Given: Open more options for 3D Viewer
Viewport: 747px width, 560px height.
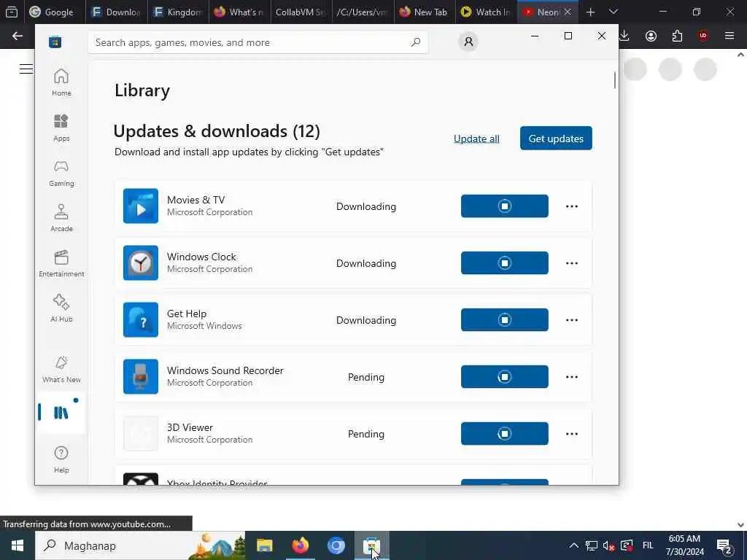Looking at the screenshot, I should [x=572, y=434].
